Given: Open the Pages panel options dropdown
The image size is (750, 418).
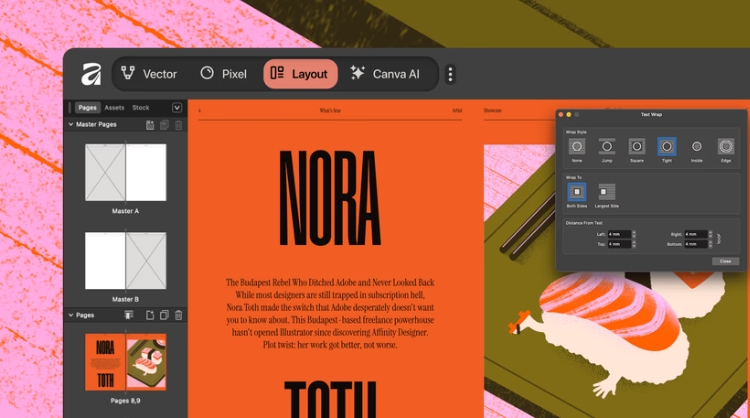Looking at the screenshot, I should coord(177,108).
